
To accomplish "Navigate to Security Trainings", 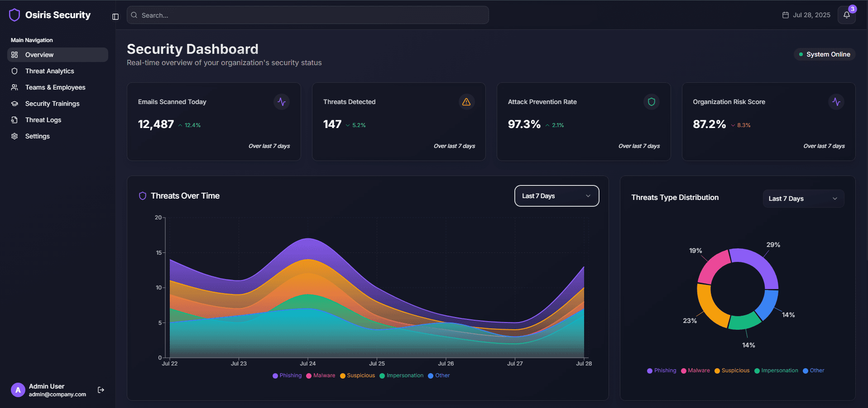I will 58,104.
